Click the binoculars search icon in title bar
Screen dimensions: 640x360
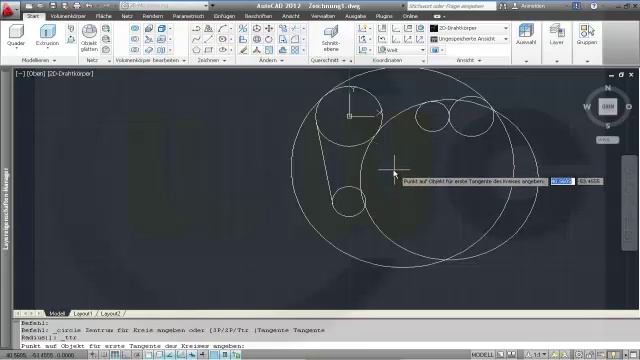point(503,6)
